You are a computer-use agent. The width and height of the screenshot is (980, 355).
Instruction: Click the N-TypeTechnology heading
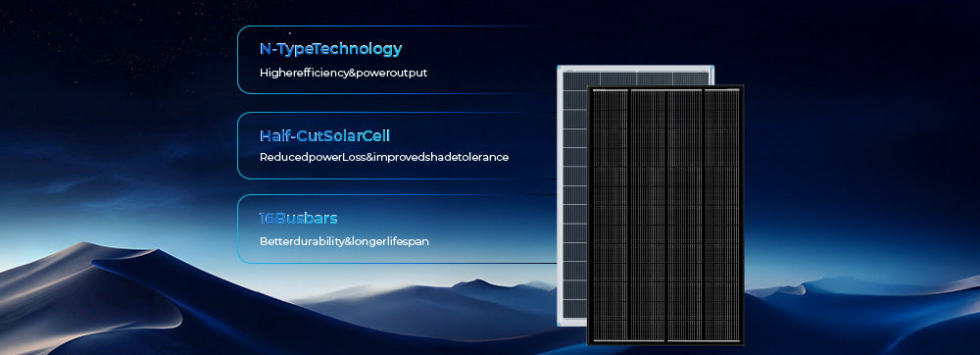(330, 49)
